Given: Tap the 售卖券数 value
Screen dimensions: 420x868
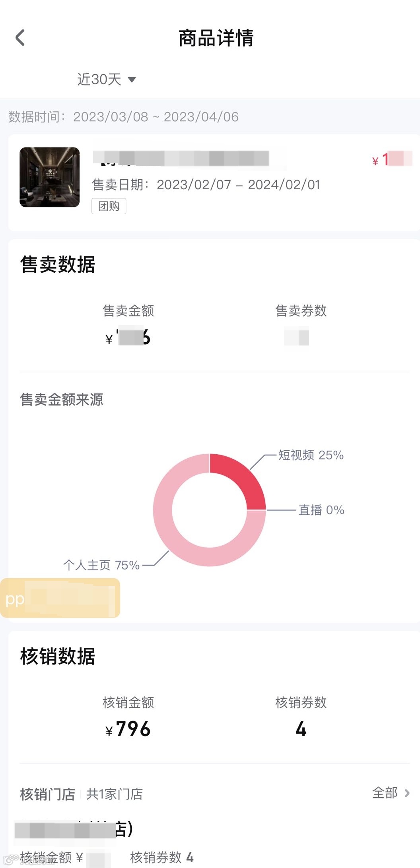Looking at the screenshot, I should [297, 337].
